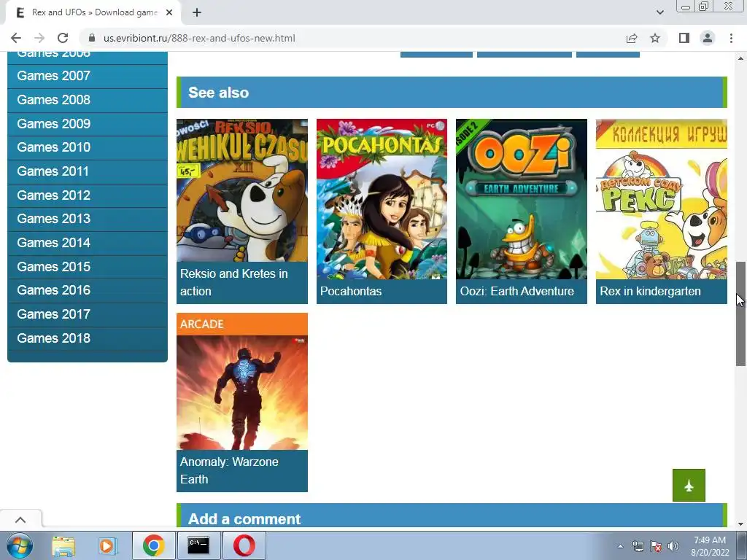Expand the tab search chevron
The width and height of the screenshot is (747, 560).
(x=659, y=12)
